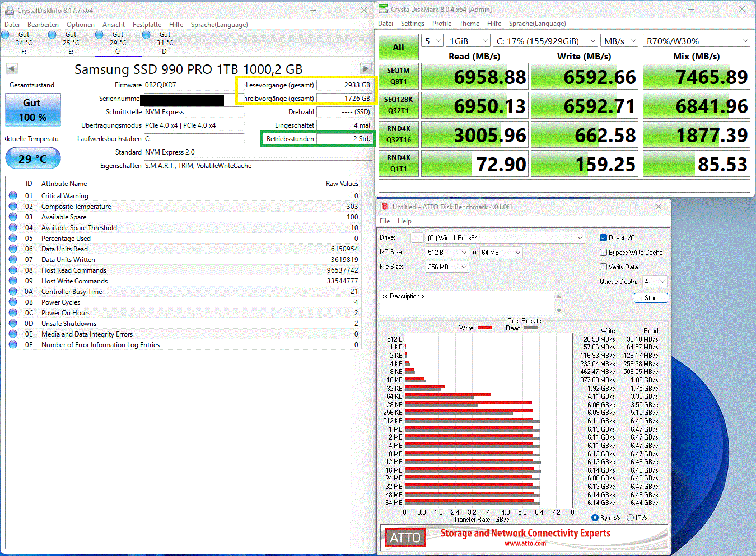Open the test count dropdown showing 5

coord(432,41)
